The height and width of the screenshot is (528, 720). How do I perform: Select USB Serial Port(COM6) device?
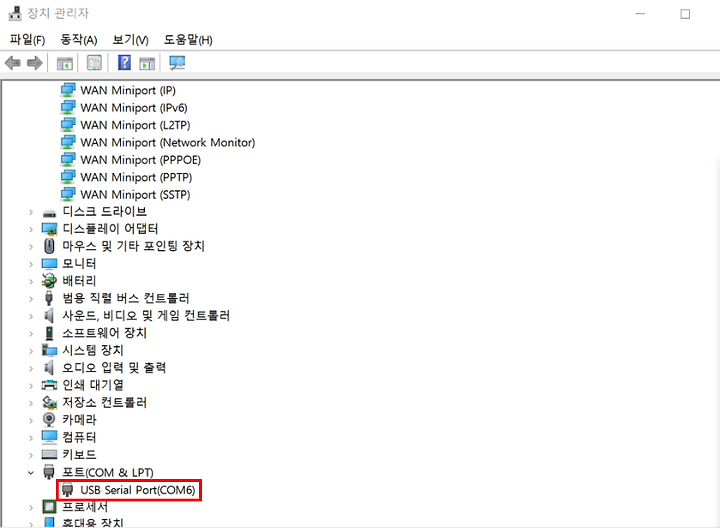(x=129, y=490)
